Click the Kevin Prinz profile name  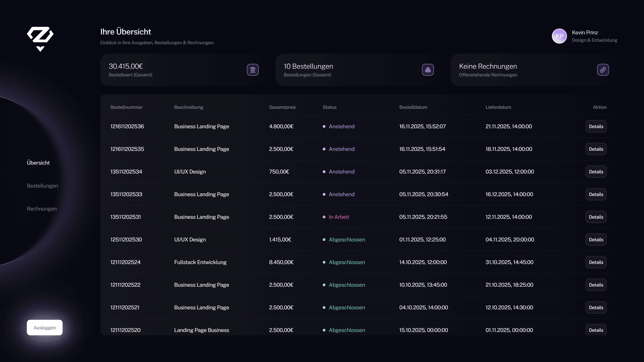coord(585,33)
